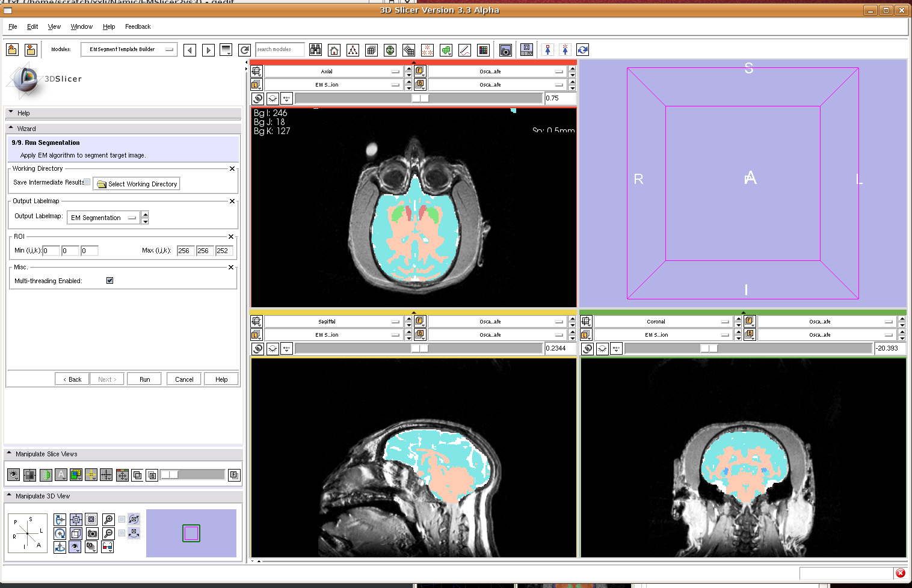Open the Output Labelmap EM Segmentation dropdown
The image size is (912, 588).
coord(105,218)
